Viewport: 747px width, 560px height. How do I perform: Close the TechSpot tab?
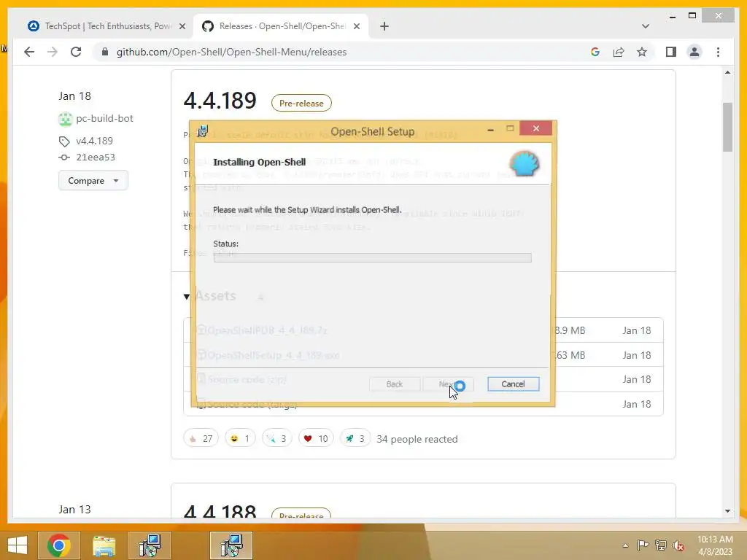pos(182,26)
